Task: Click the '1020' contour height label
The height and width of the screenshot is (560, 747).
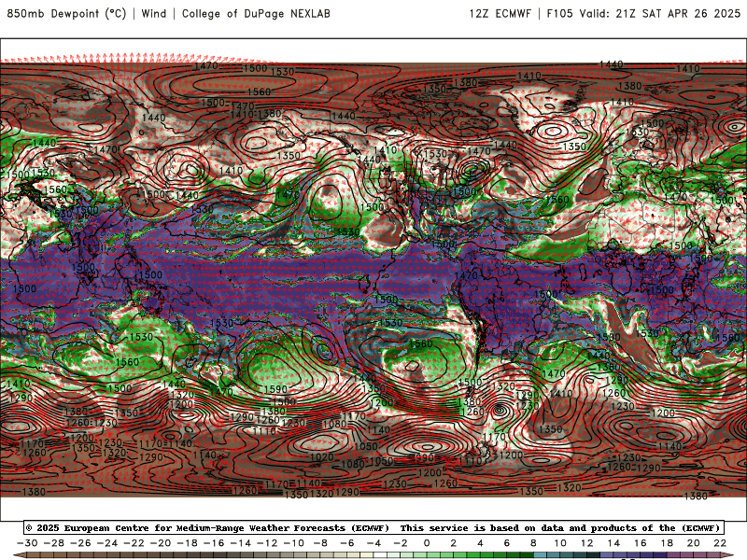Action: pos(321,457)
